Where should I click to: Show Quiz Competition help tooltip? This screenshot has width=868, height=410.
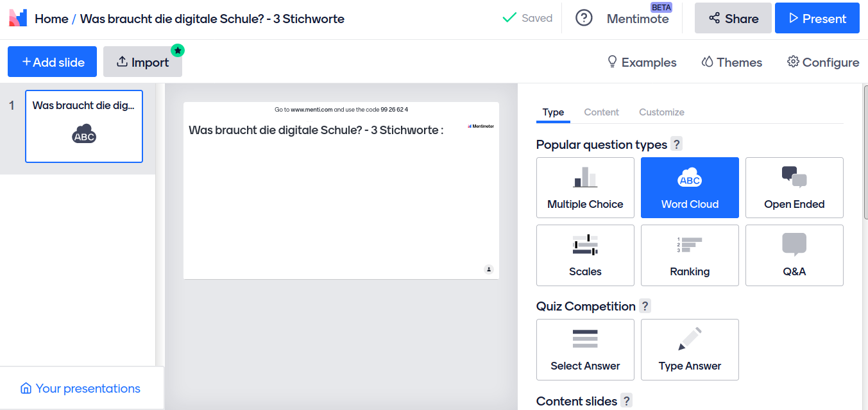coord(645,306)
